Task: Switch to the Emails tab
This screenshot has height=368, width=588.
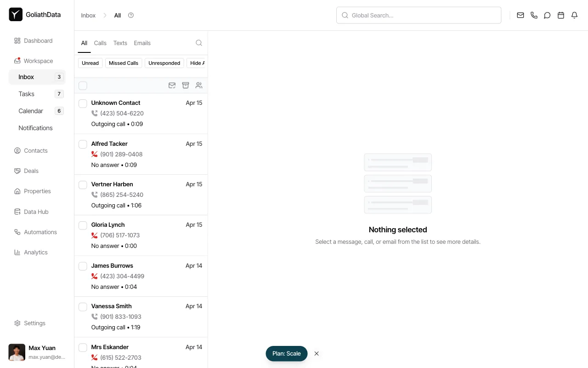Action: point(142,43)
